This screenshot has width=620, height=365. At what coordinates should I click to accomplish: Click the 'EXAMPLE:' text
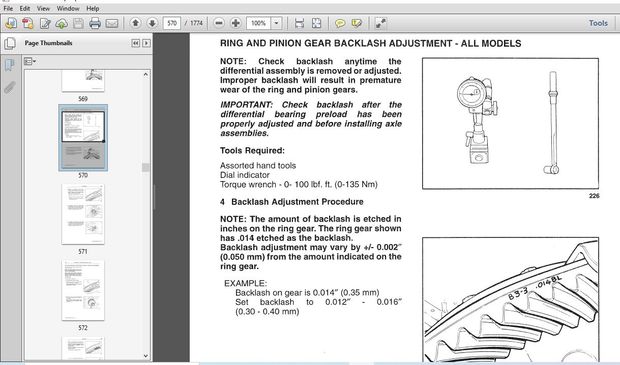(246, 283)
